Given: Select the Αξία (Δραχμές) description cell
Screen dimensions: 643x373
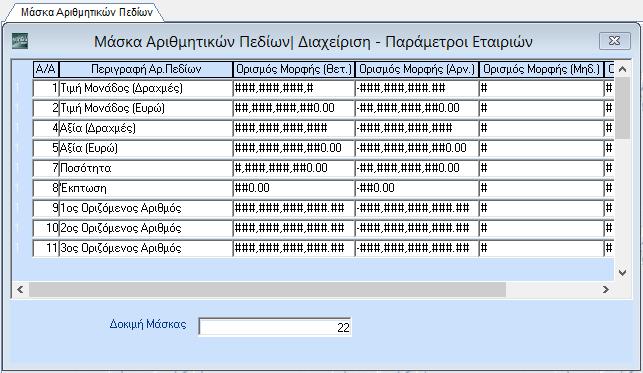Looking at the screenshot, I should [146, 128].
